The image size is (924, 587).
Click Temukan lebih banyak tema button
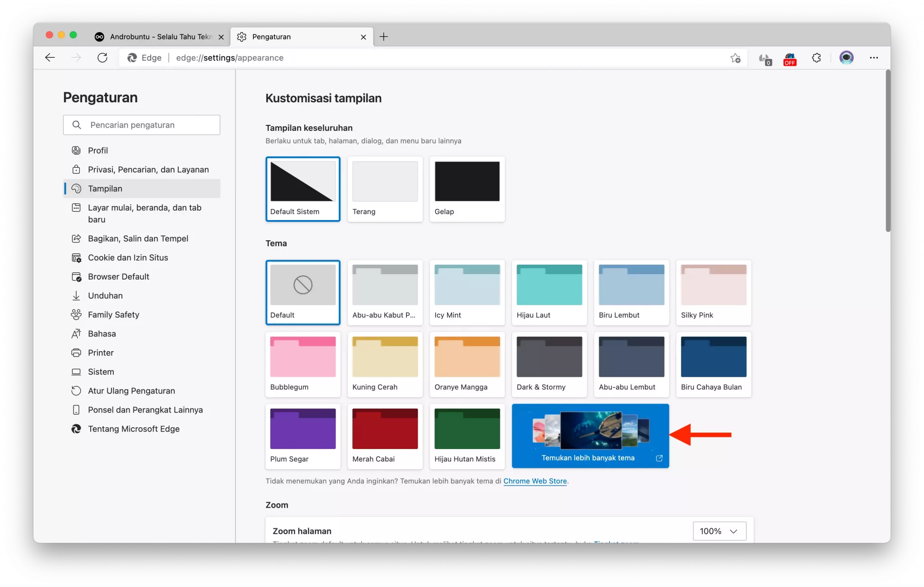tap(590, 436)
